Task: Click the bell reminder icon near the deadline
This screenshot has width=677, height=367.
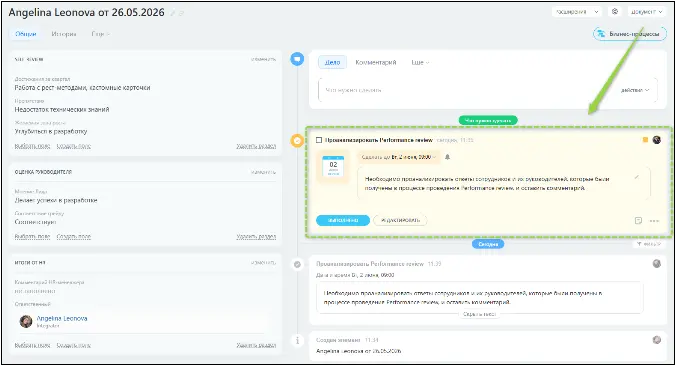Action: coord(448,157)
